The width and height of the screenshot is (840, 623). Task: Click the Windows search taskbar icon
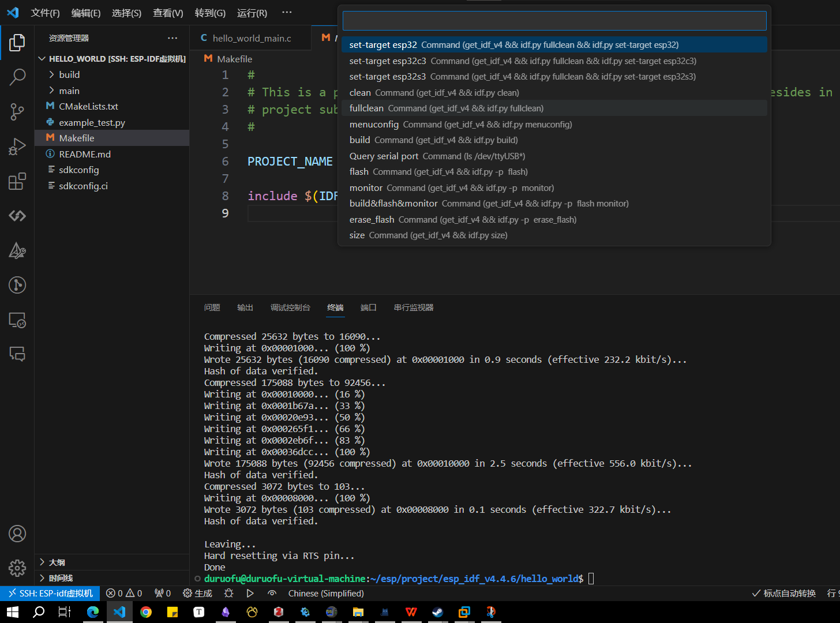click(x=39, y=612)
